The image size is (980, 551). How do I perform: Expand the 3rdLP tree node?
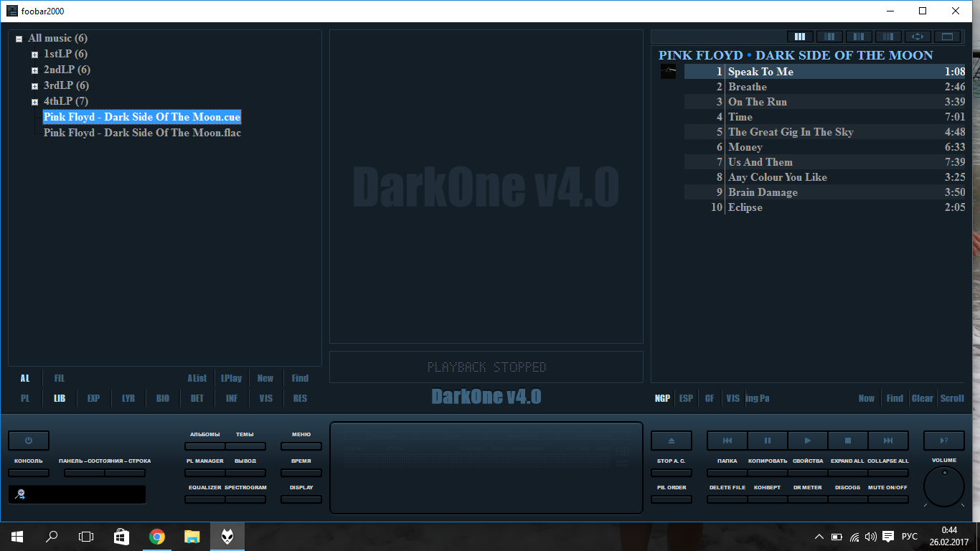(x=34, y=86)
